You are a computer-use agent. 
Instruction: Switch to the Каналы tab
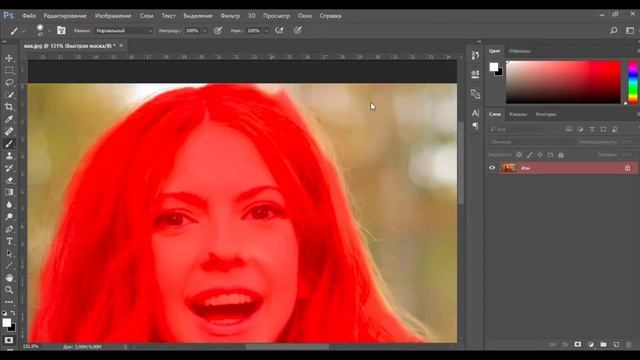518,115
